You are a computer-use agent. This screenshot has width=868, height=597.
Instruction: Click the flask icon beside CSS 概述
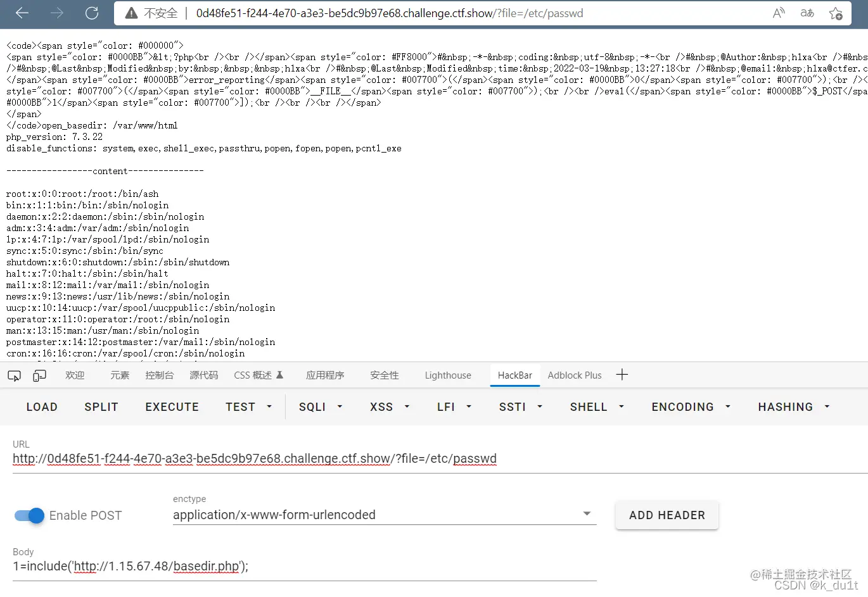(x=279, y=375)
